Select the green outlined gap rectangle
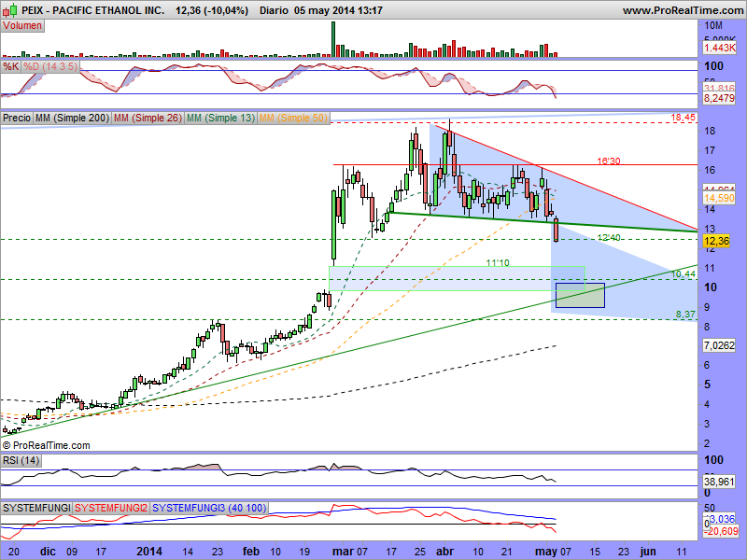Screen dimensions: 747x560 coord(457,278)
